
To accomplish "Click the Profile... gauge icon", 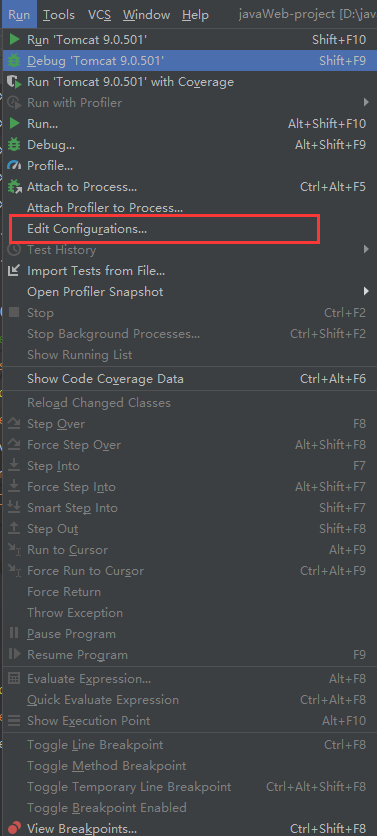I will [14, 166].
